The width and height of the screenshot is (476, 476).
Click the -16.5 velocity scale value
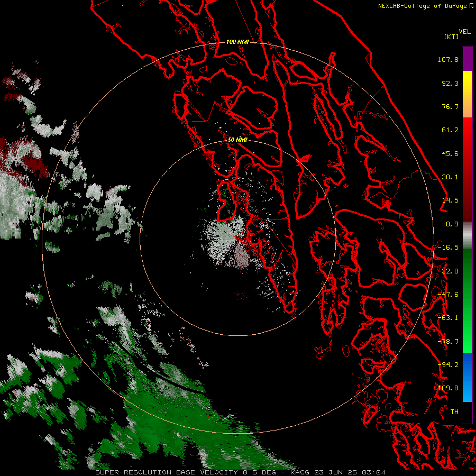tap(448, 248)
